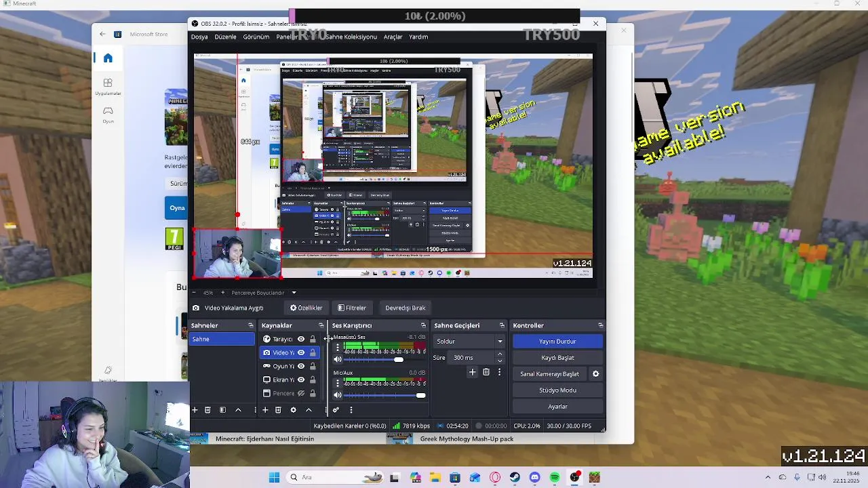The image size is (868, 488).
Task: Open Filtreler for selected source
Action: click(x=352, y=308)
